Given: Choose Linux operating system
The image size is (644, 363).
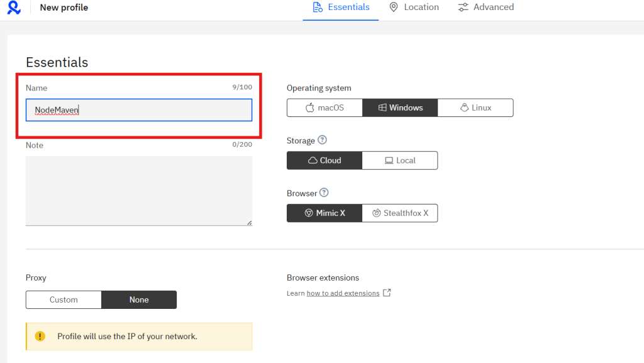Looking at the screenshot, I should [475, 108].
